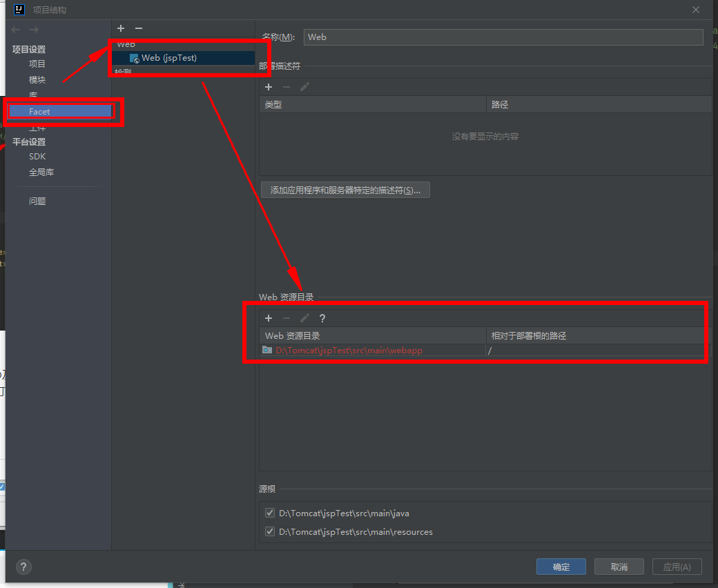The image size is (718, 588).
Task: Select the Web facet type node
Action: (x=126, y=44)
